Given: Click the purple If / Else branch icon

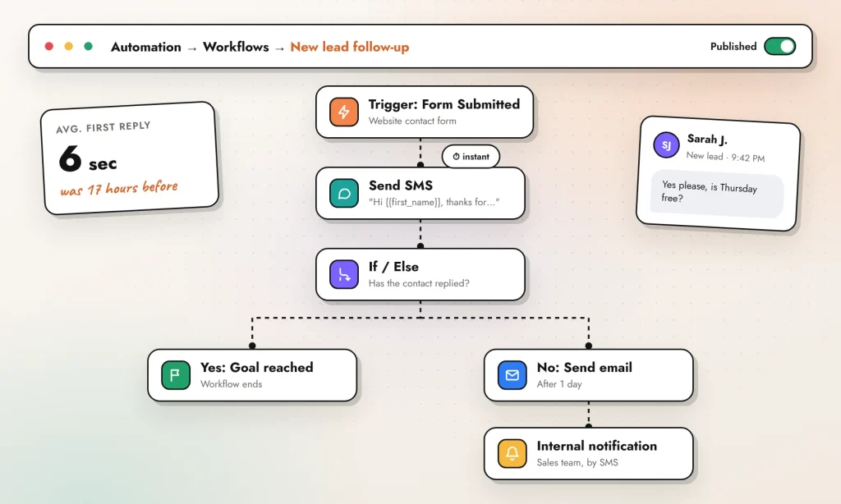Looking at the screenshot, I should tap(344, 274).
